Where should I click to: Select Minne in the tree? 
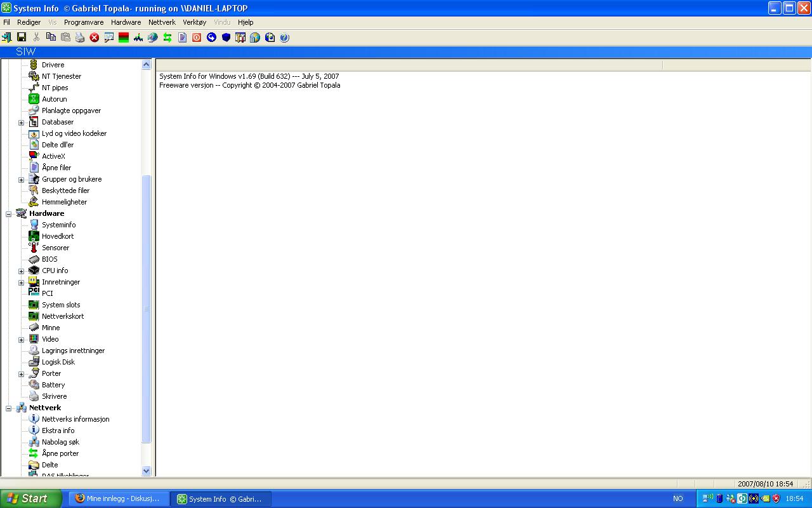coord(51,328)
